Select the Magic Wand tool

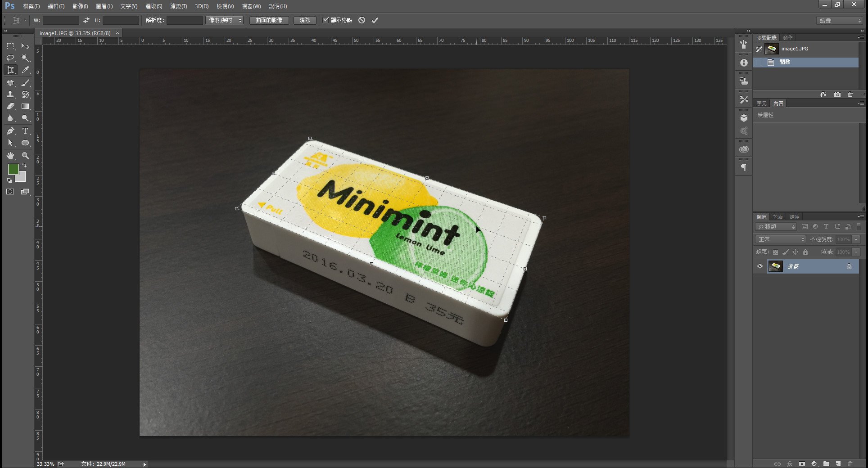pyautogui.click(x=25, y=58)
